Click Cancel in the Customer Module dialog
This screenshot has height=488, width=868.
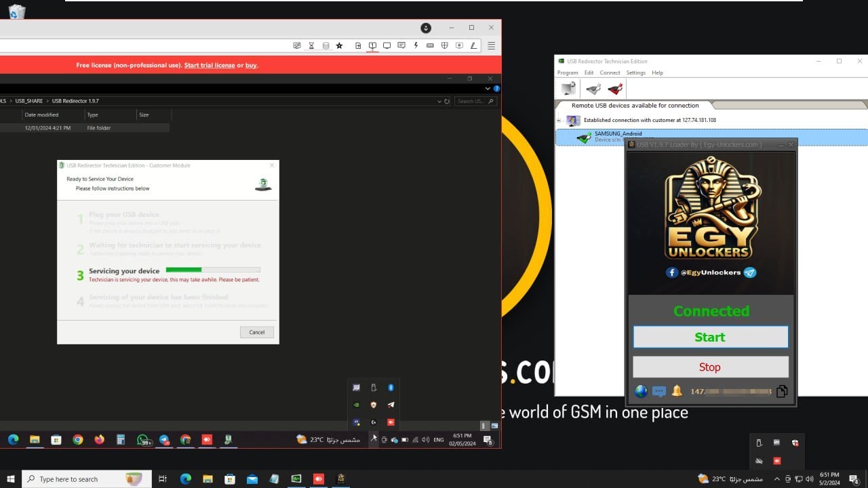(257, 332)
